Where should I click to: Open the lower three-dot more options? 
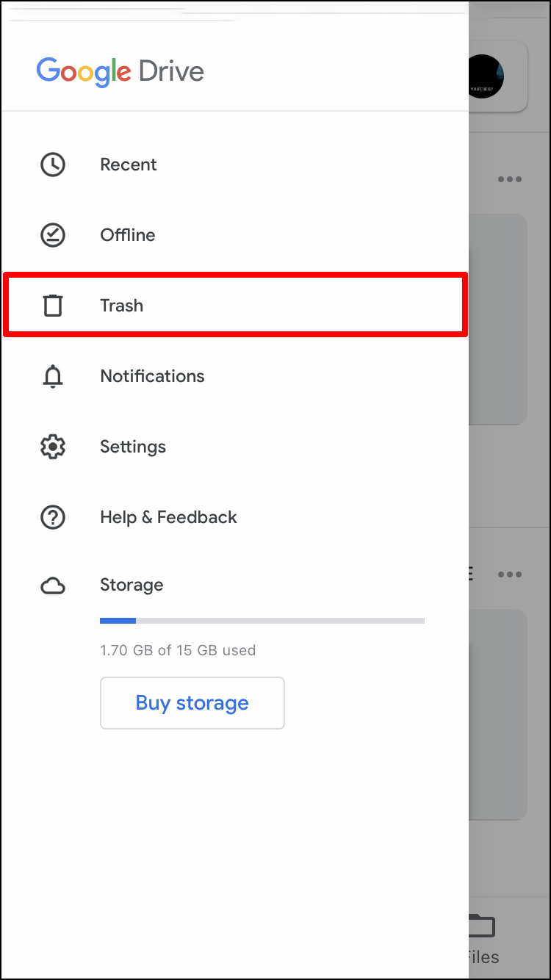coord(509,574)
